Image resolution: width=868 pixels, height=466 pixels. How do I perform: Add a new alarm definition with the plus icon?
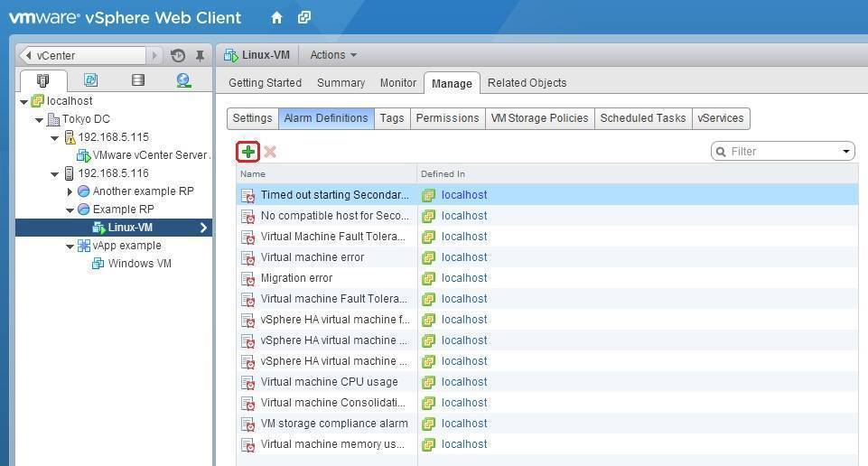(x=248, y=152)
